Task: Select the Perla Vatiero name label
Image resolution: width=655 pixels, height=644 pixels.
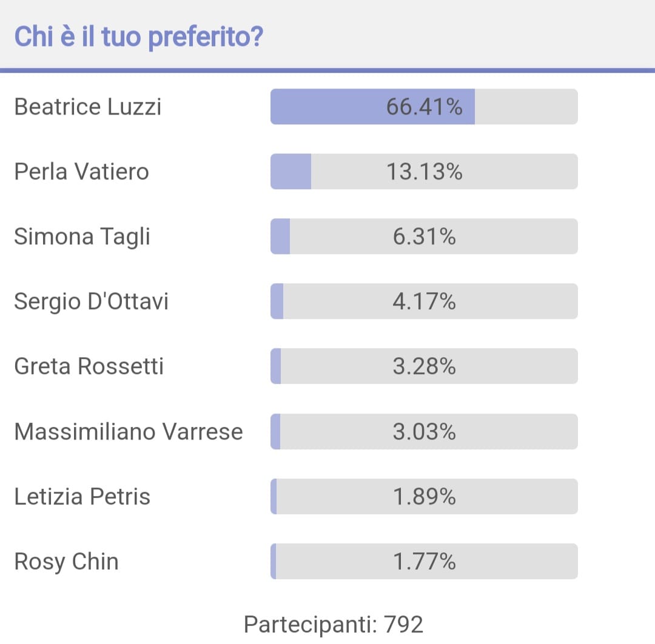Action: [x=81, y=172]
